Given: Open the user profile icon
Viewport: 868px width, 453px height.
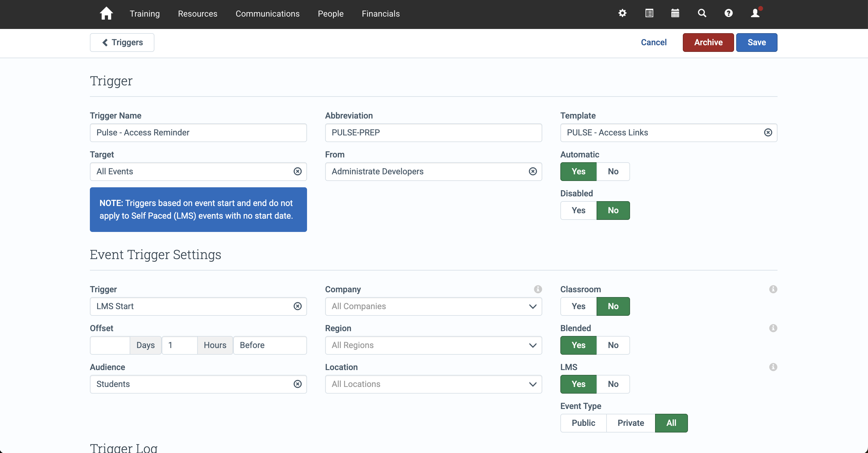Looking at the screenshot, I should 755,13.
